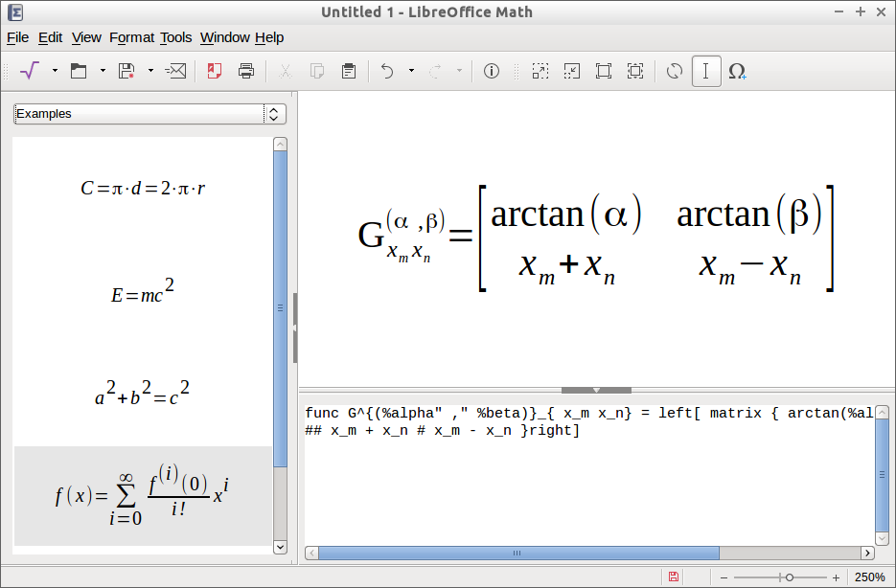
Task: Click the zoom slider handle
Action: 789,577
